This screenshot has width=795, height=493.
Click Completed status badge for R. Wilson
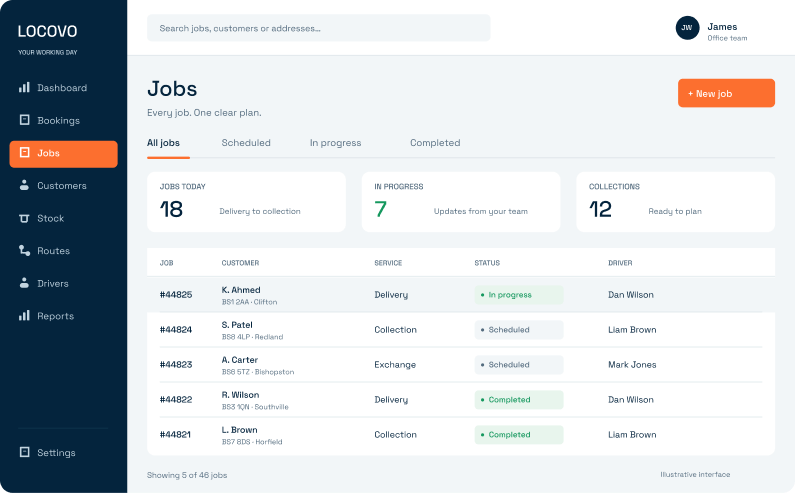point(519,400)
